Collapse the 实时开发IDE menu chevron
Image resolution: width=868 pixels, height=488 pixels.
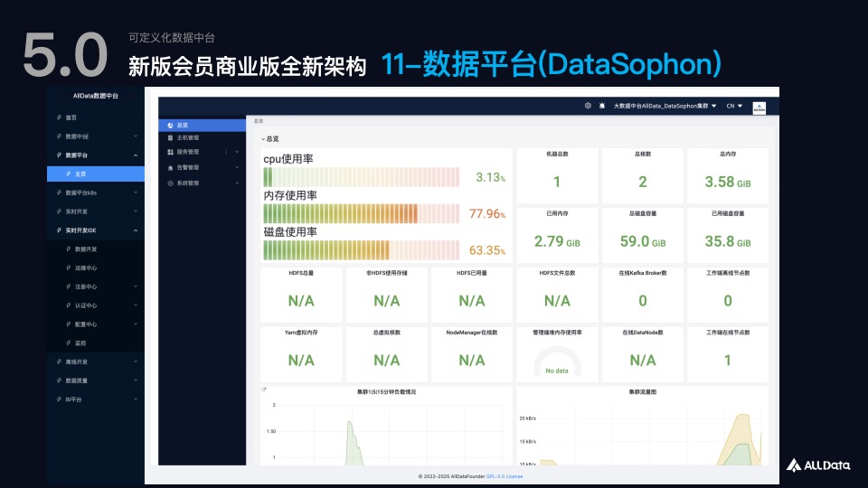click(136, 230)
